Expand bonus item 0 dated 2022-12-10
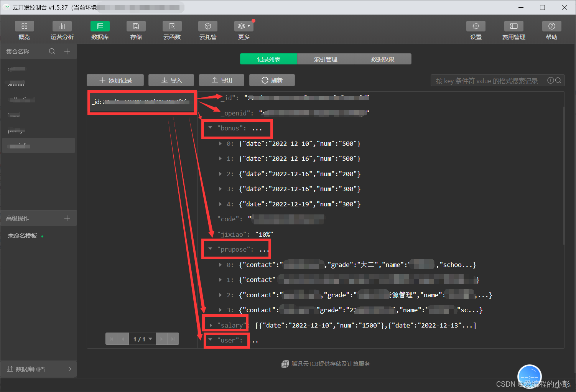Screen dimensions: 576x392 coord(221,143)
